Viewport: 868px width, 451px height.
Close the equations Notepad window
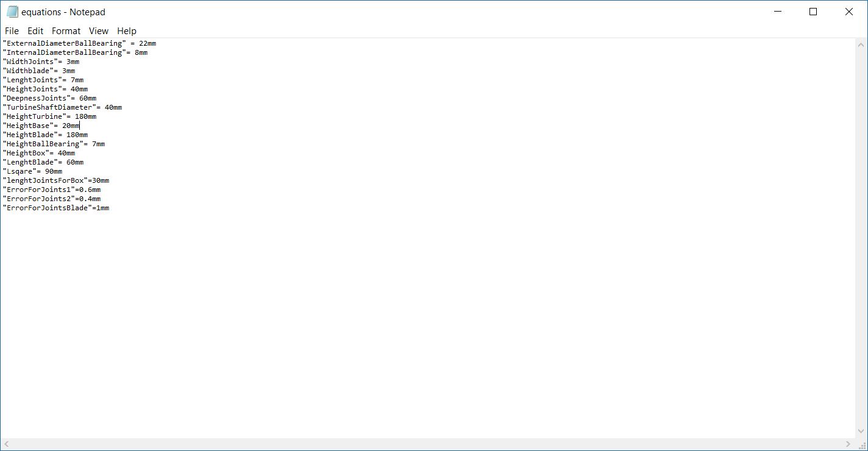coord(848,12)
